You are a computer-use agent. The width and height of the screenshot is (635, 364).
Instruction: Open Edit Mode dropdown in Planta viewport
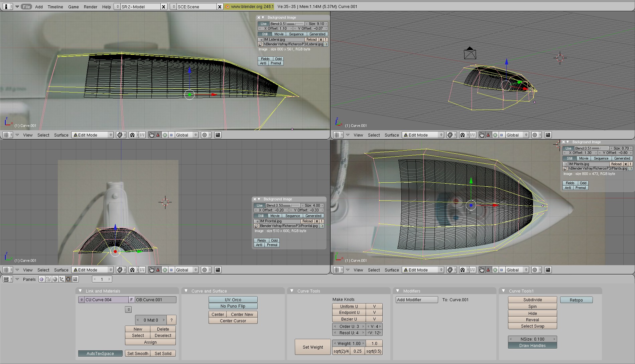(423, 270)
